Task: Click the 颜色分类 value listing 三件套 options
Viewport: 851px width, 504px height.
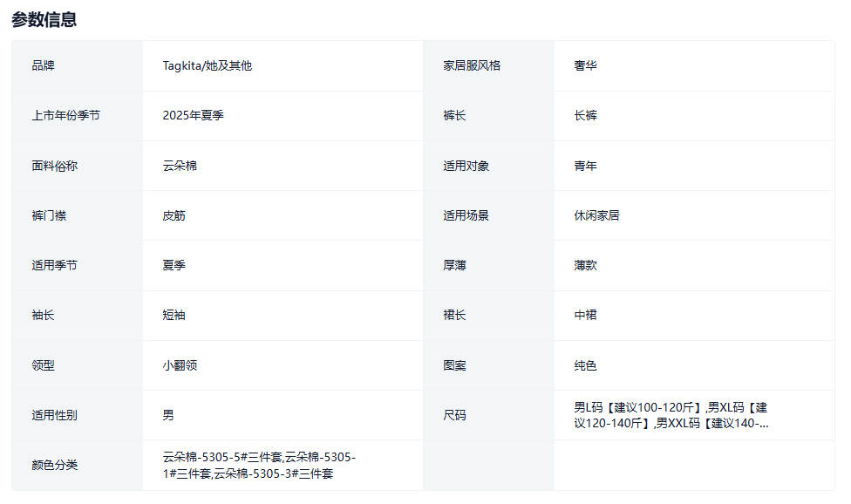Action: [259, 465]
